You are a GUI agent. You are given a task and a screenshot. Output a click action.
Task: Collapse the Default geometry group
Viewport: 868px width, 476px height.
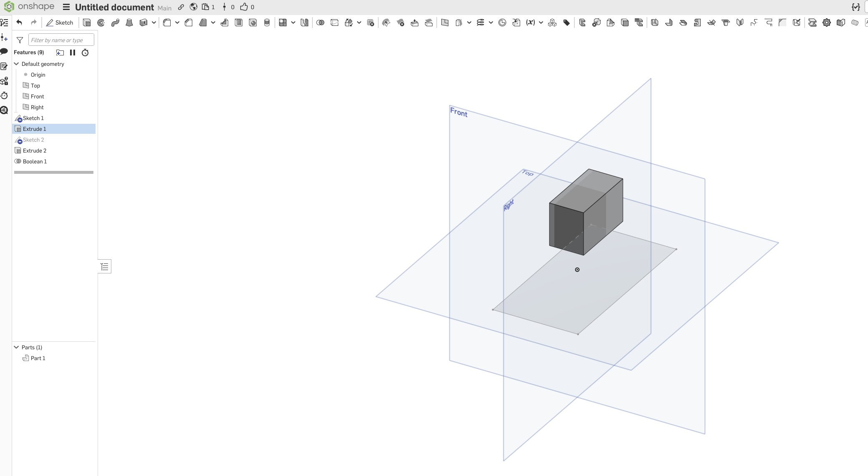point(17,64)
